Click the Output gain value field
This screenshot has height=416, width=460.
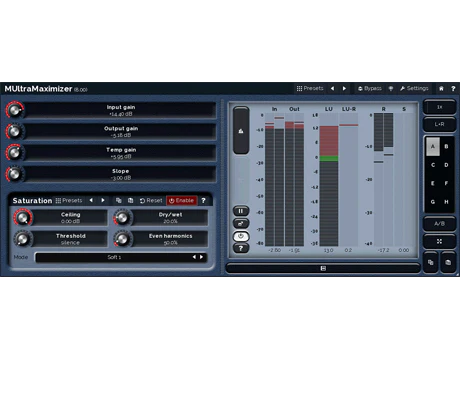point(121,132)
